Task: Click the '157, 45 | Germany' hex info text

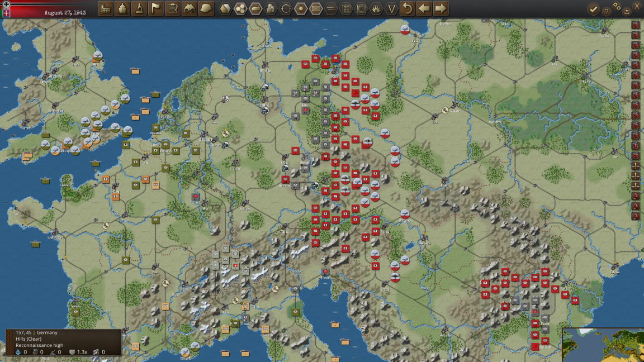Action: (x=36, y=332)
